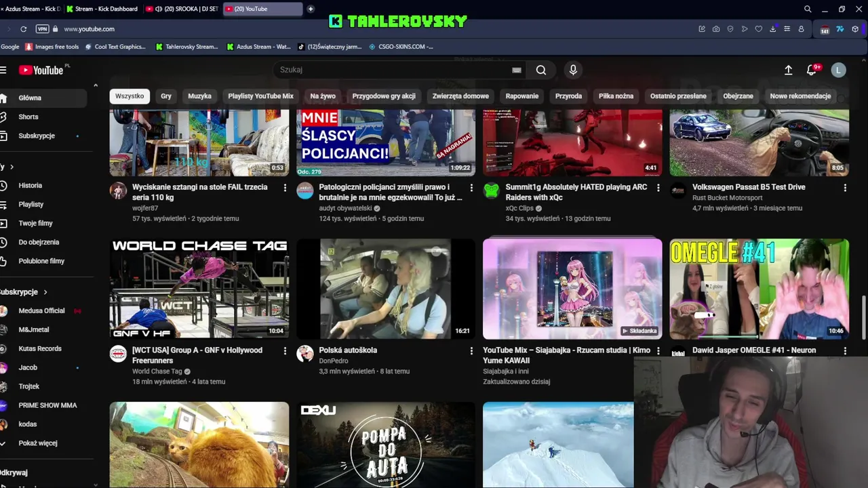Screen dimensions: 868x488
Task: Select the Na żywo filter chip
Action: point(323,96)
